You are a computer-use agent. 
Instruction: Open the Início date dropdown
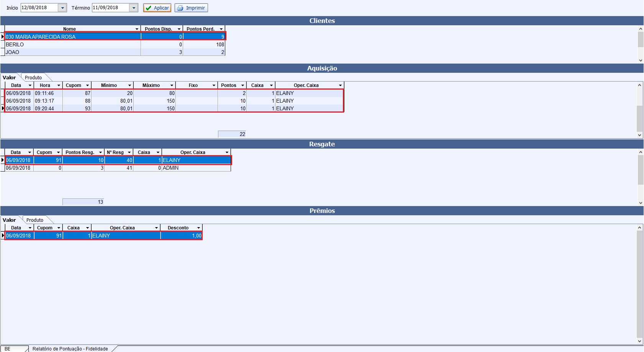[x=62, y=8]
